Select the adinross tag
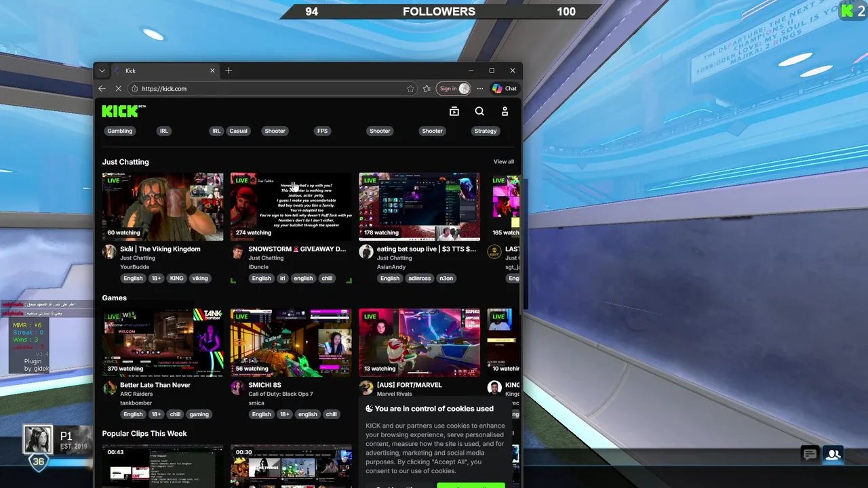Image resolution: width=868 pixels, height=488 pixels. click(419, 278)
